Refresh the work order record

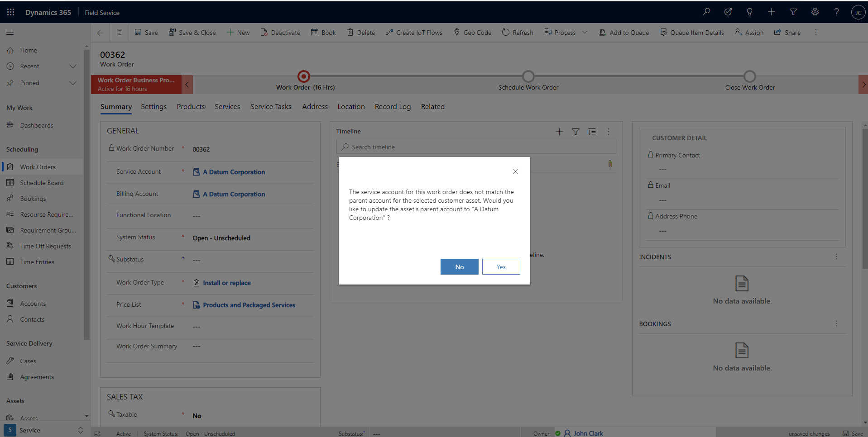(x=517, y=32)
